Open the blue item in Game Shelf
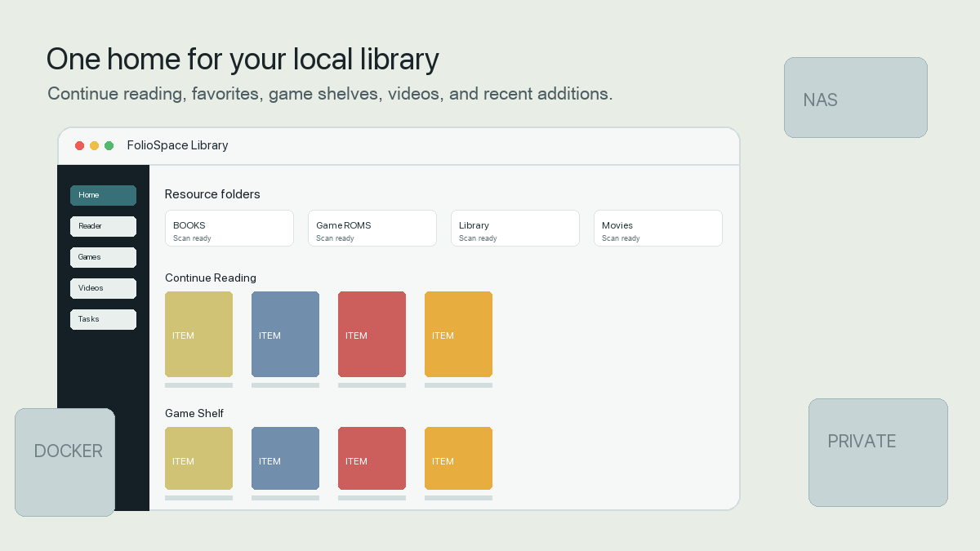Viewport: 980px width, 551px height. [x=285, y=459]
